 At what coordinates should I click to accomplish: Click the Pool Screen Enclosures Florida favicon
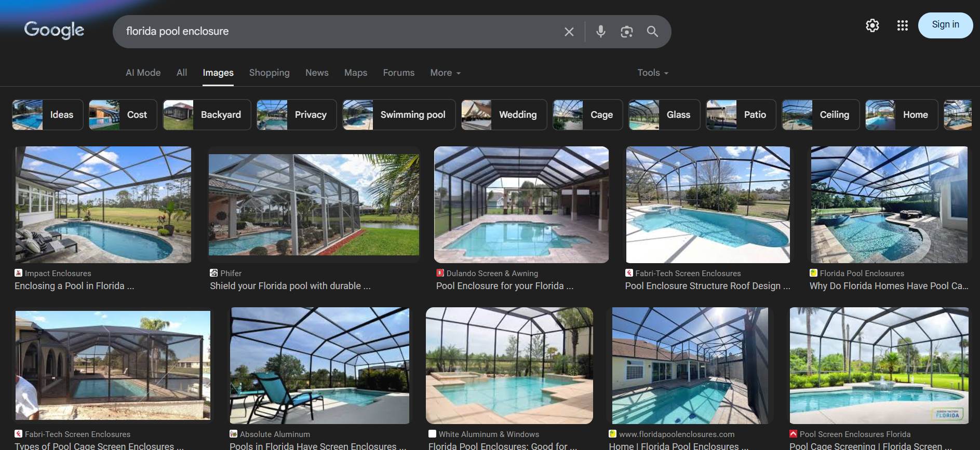click(x=794, y=434)
